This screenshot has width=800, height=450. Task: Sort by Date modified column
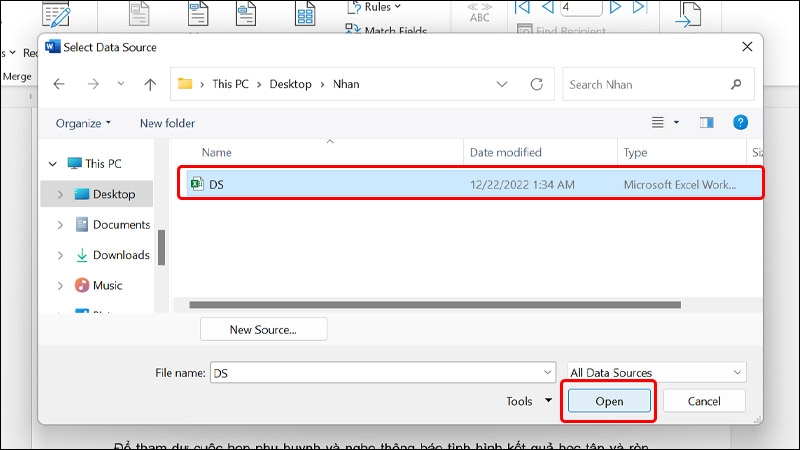(x=506, y=153)
